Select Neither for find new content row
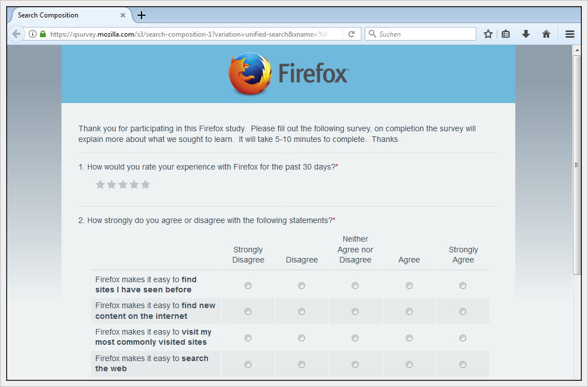The width and height of the screenshot is (588, 387). 355,312
